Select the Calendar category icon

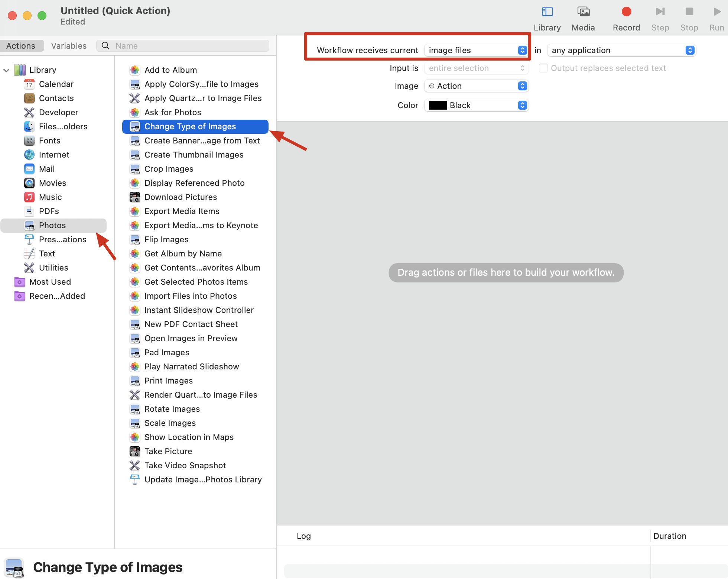(x=29, y=84)
